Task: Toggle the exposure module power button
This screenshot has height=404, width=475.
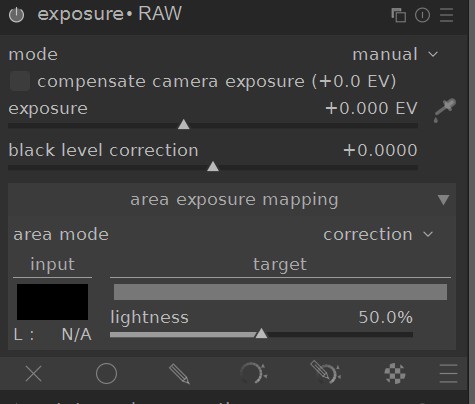Action: point(16,15)
